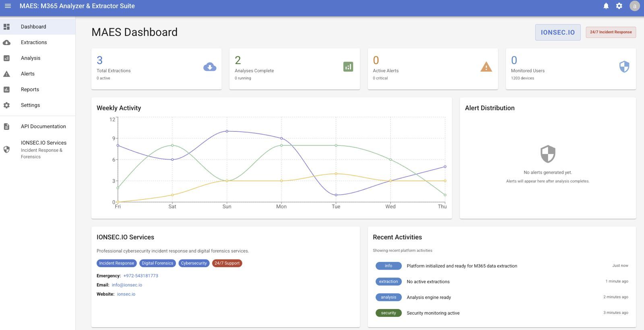Click the Cybersecurity chip
The width and height of the screenshot is (644, 330).
click(x=194, y=263)
